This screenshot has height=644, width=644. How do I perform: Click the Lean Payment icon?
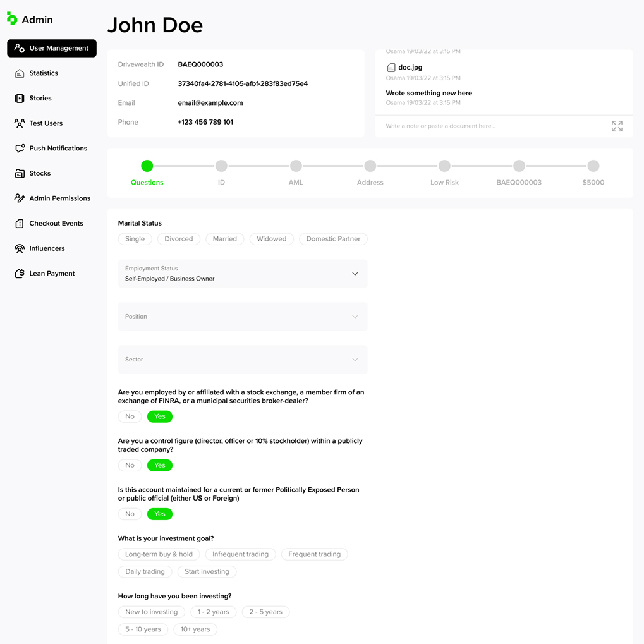coord(20,274)
